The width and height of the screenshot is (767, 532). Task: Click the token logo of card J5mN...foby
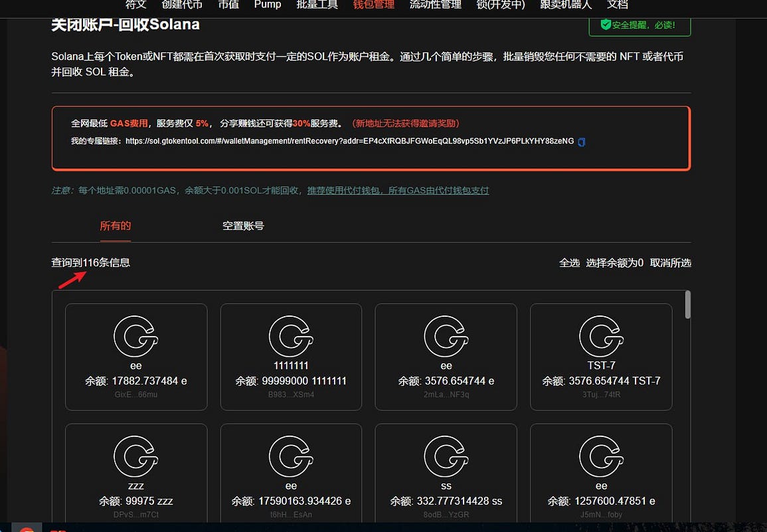coord(601,456)
